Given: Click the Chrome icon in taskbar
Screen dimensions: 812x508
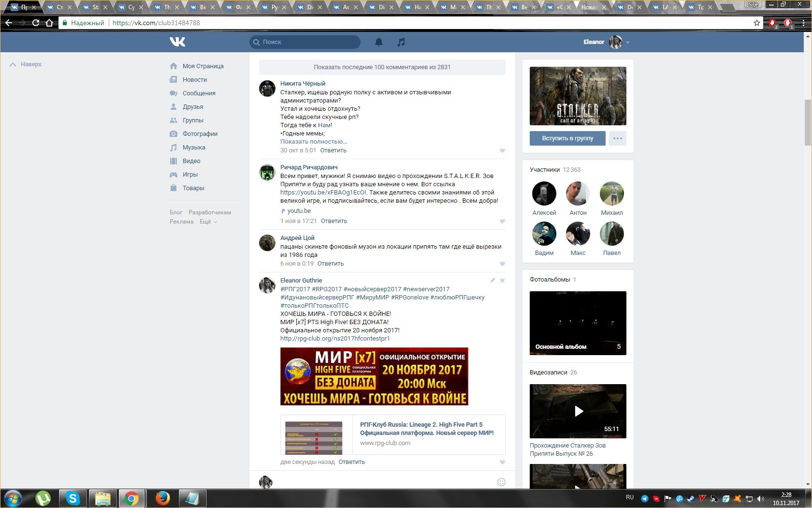Looking at the screenshot, I should click(131, 498).
